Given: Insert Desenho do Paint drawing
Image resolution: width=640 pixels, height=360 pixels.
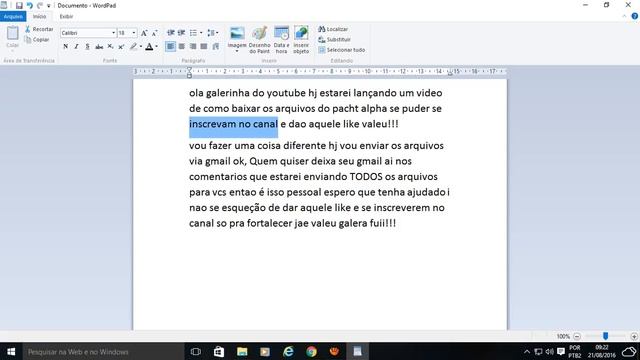Looking at the screenshot, I should (x=260, y=40).
